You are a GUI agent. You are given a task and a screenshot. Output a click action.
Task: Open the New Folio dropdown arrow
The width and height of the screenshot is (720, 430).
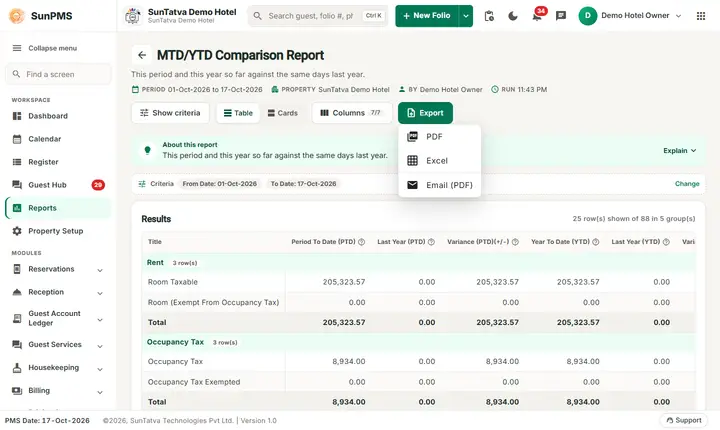click(x=466, y=16)
